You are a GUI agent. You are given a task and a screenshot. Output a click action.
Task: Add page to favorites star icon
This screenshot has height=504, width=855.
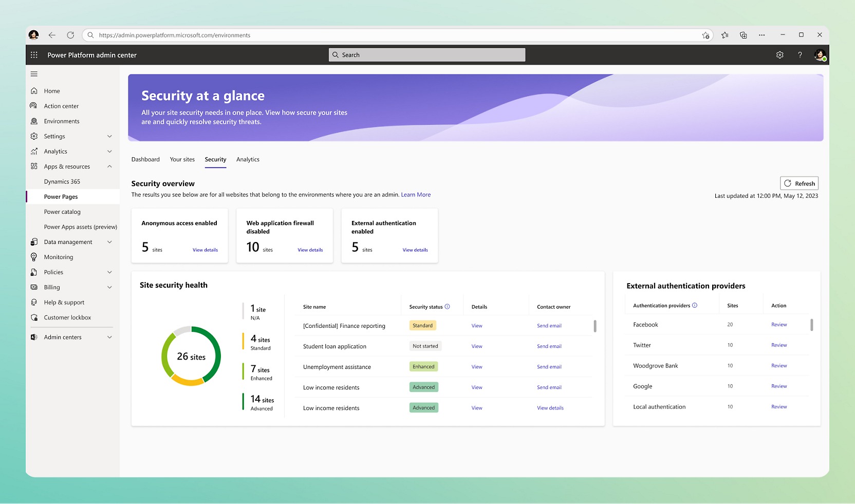click(705, 35)
